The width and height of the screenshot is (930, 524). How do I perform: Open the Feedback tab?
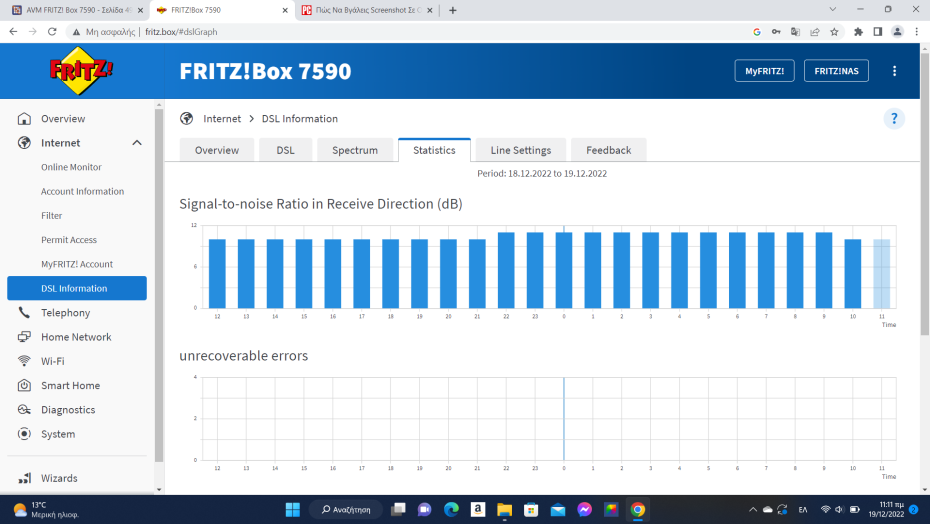(609, 150)
